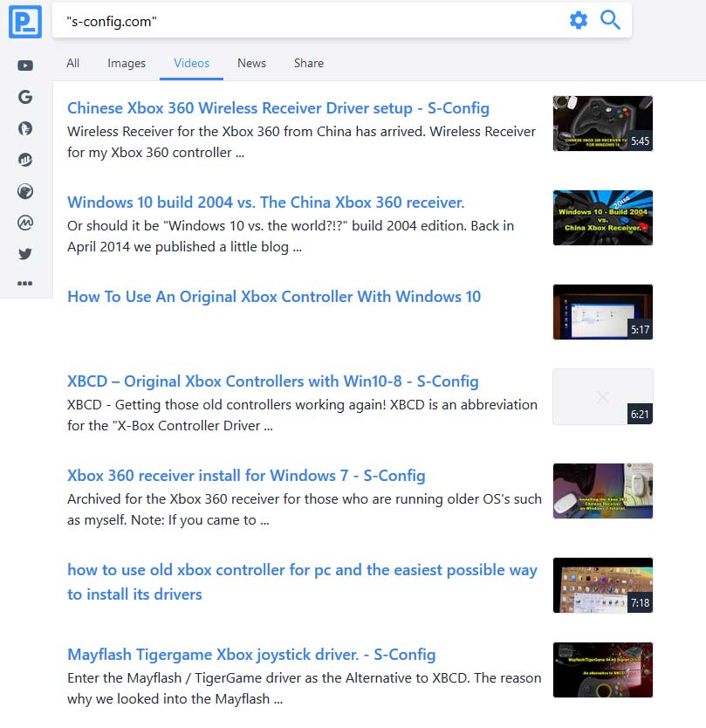706x728 pixels.
Task: Switch search provider to YouTube in sidebar
Action: pyautogui.click(x=25, y=65)
